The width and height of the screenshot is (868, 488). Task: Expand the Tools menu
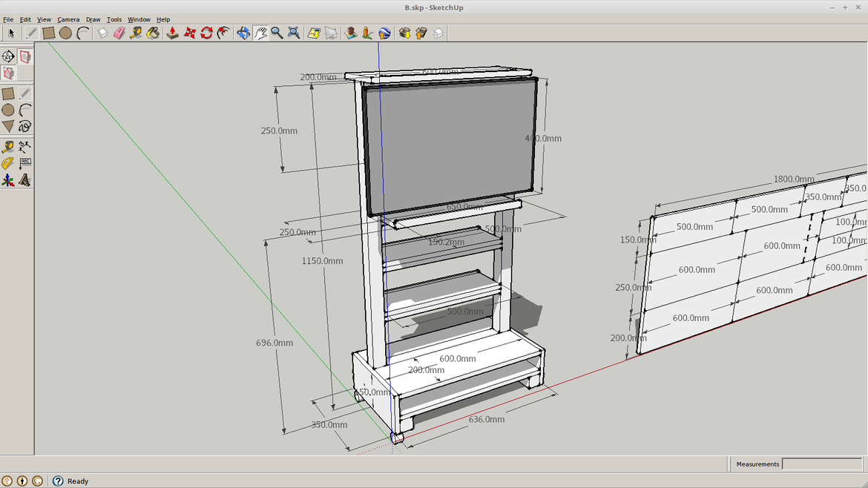tap(114, 19)
